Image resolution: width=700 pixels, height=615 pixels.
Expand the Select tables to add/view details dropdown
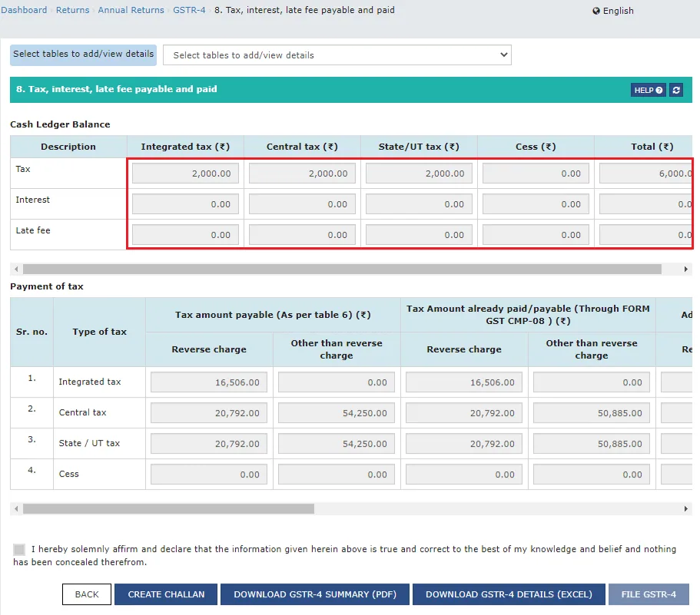click(337, 55)
